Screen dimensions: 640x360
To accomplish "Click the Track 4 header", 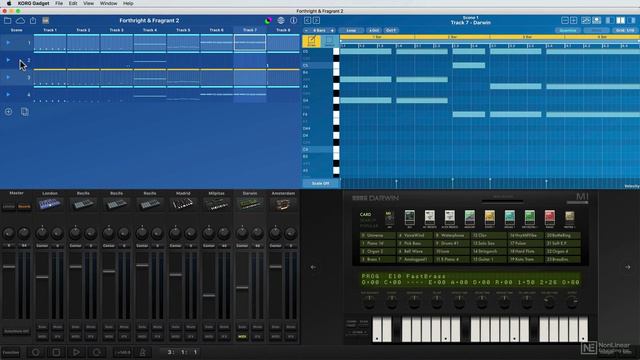I will pyautogui.click(x=150, y=30).
